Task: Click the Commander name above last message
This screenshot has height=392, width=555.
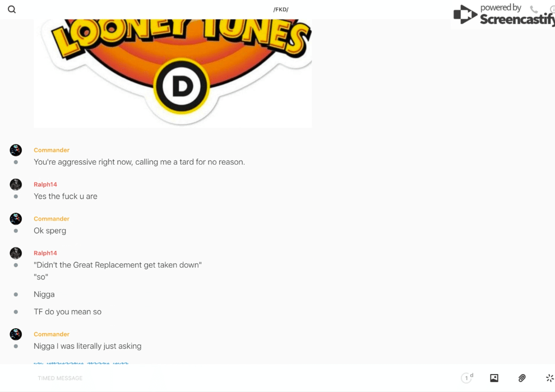Action: click(x=52, y=334)
